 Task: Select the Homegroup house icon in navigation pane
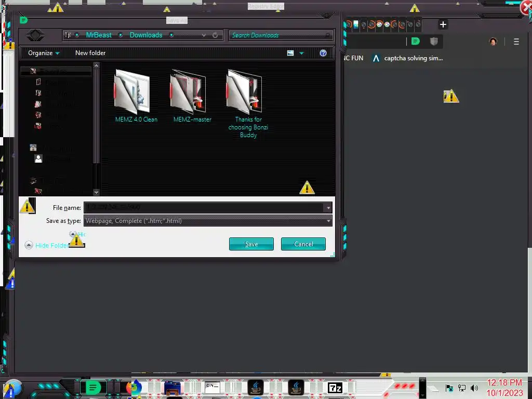[x=33, y=147]
